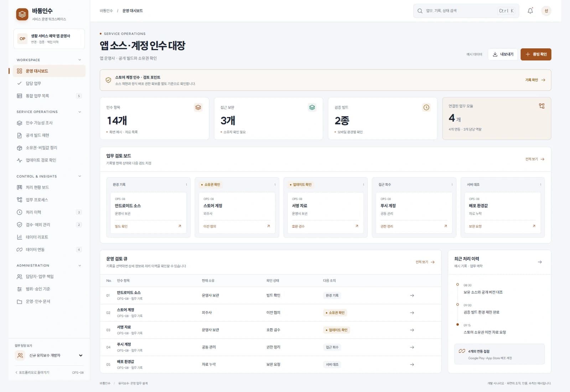Open 범위·승인 기준 in the sidebar
The image size is (570, 392).
coord(49,289)
